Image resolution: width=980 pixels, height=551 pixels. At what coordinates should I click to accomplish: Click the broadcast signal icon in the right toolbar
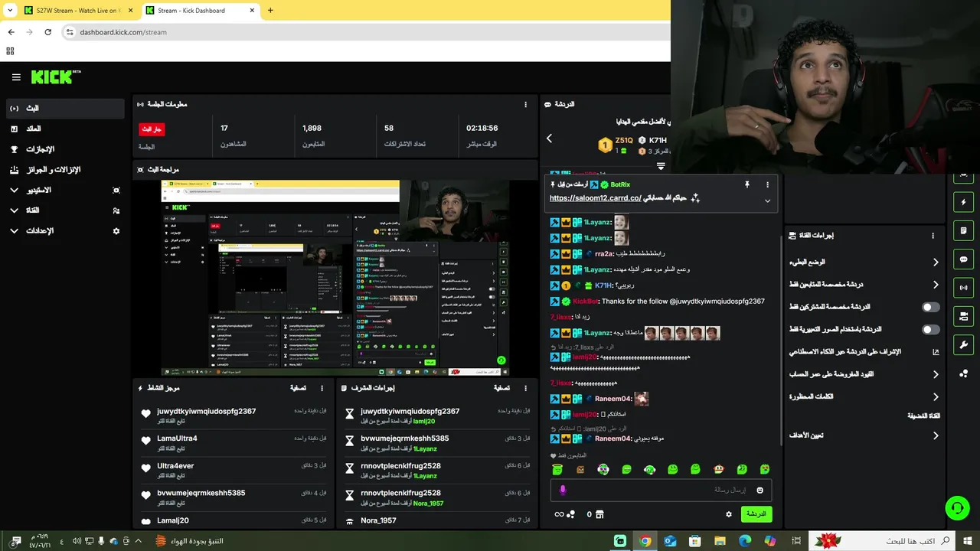(963, 288)
